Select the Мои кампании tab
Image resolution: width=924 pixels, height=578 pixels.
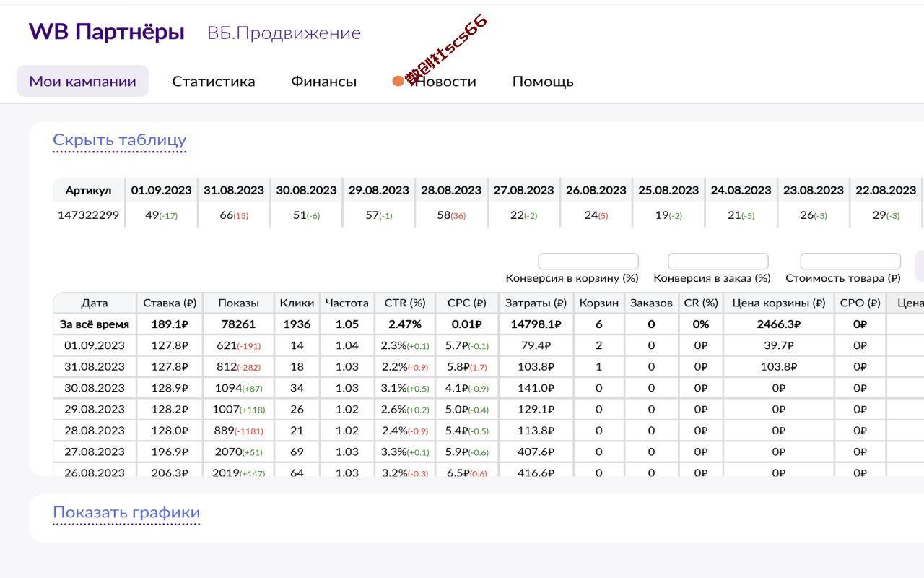pos(82,81)
